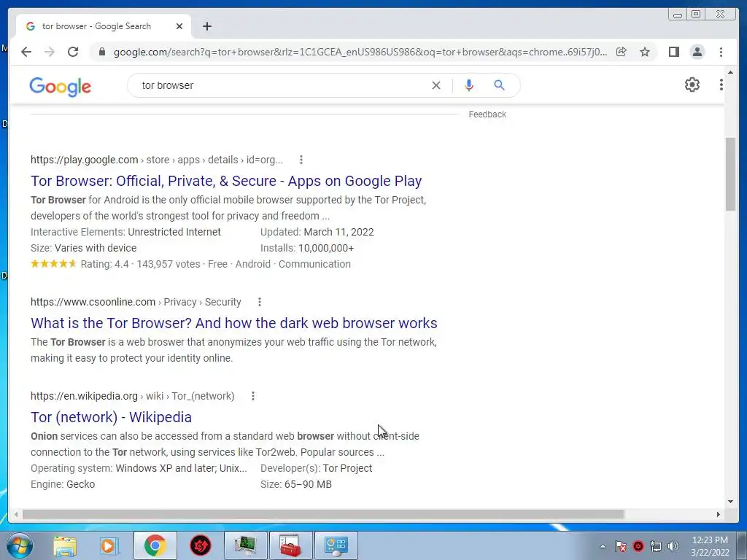Screen dimensions: 747x560
Task: Close the tor browser Google Search tab
Action: pos(179,26)
